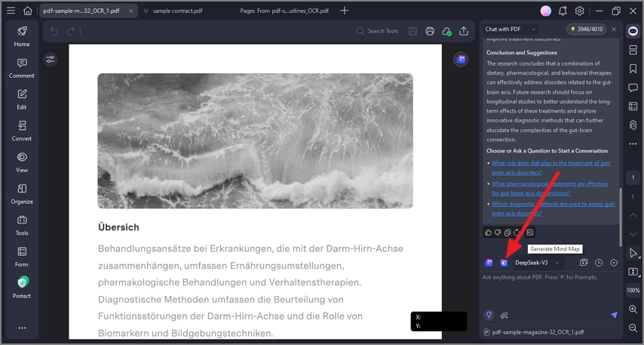The width and height of the screenshot is (644, 345).
Task: Open the View tool
Action: click(22, 162)
